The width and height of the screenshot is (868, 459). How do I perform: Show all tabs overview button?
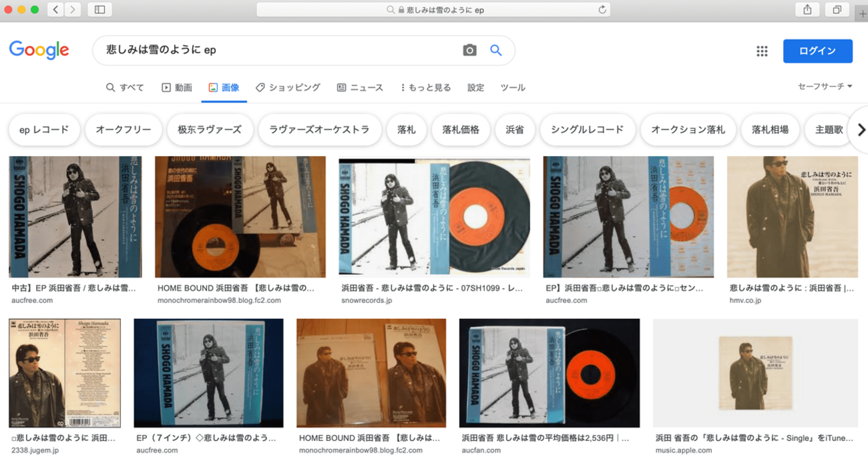point(837,9)
